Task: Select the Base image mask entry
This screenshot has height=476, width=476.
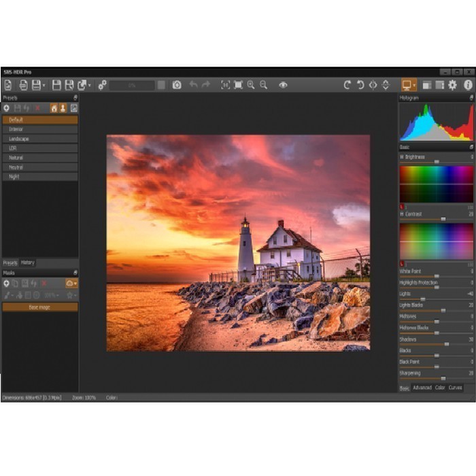Action: tap(40, 307)
